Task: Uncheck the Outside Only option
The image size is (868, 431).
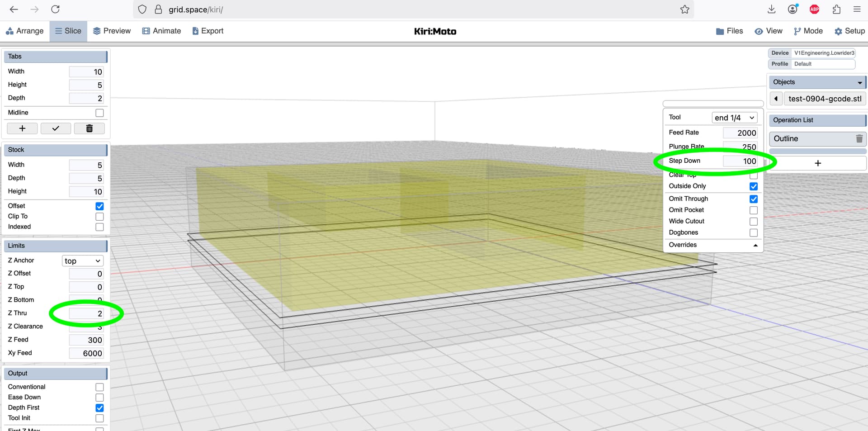Action: (753, 186)
